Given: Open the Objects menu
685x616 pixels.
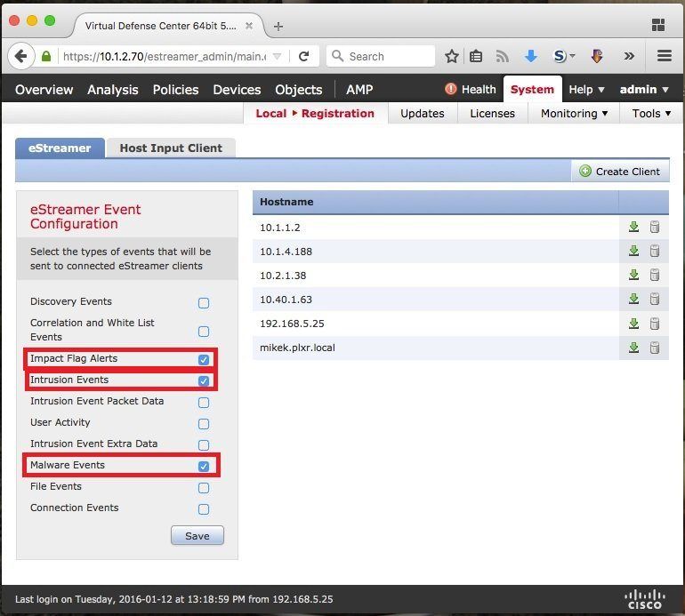Looking at the screenshot, I should coord(299,90).
